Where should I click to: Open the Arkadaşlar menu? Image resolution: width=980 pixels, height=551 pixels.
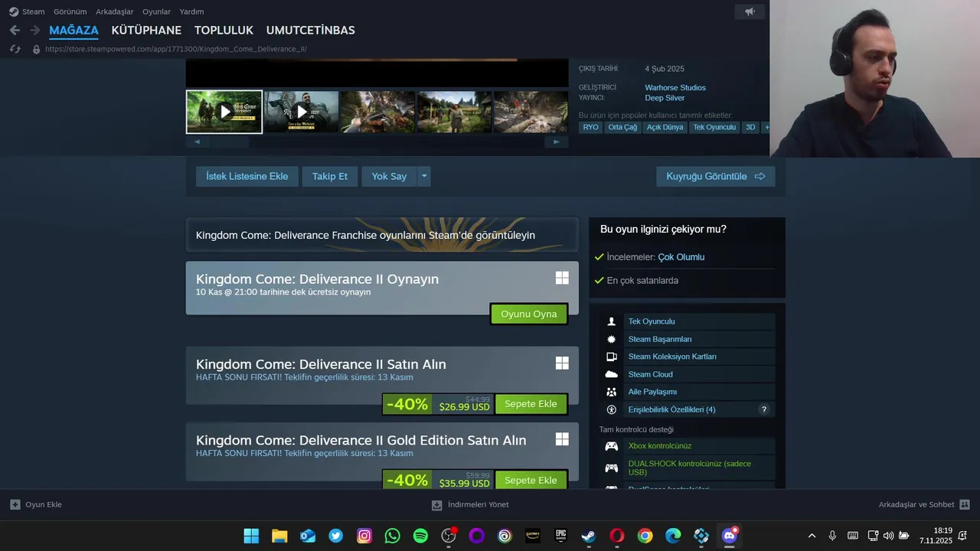pos(115,11)
